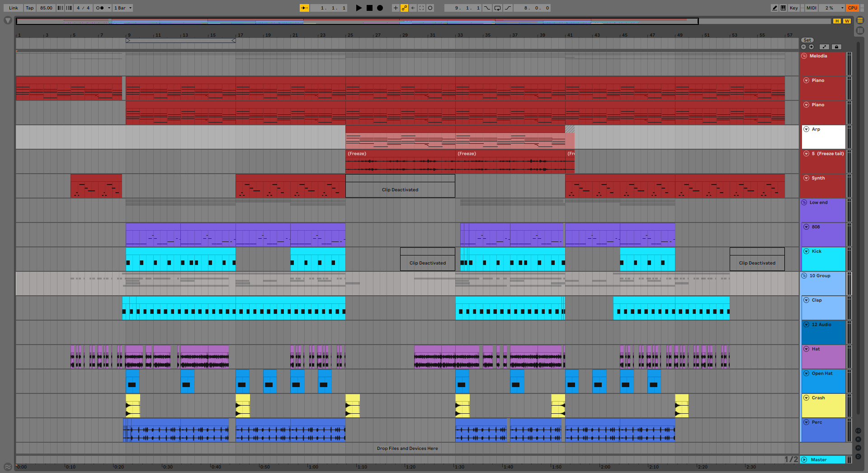Viewport: 868px width, 473px height.
Task: Click the CPU load indicator
Action: click(x=853, y=8)
